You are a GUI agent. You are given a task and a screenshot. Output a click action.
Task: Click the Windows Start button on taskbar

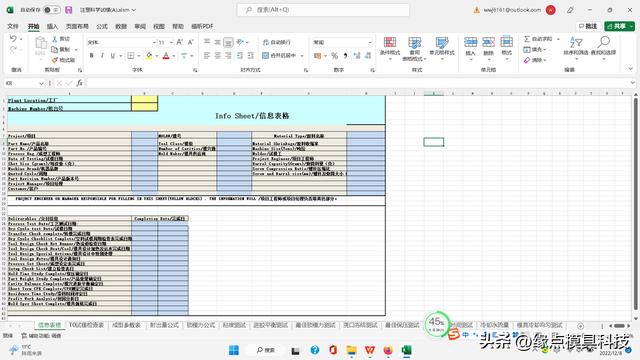(x=234, y=350)
